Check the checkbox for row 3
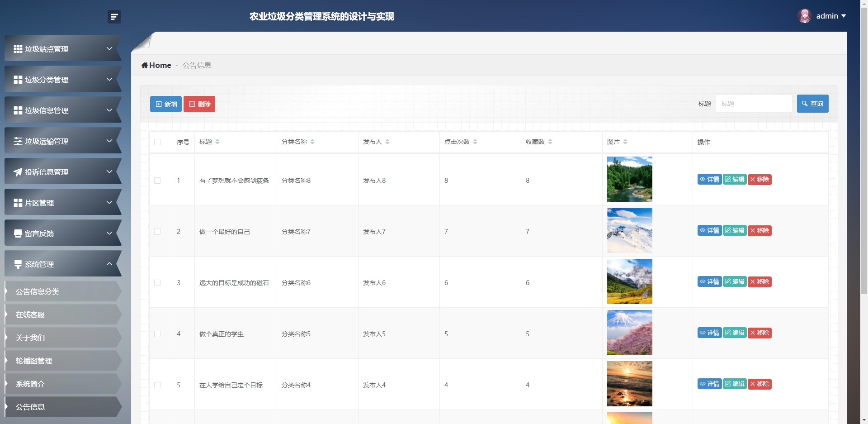Image resolution: width=868 pixels, height=424 pixels. coord(157,283)
